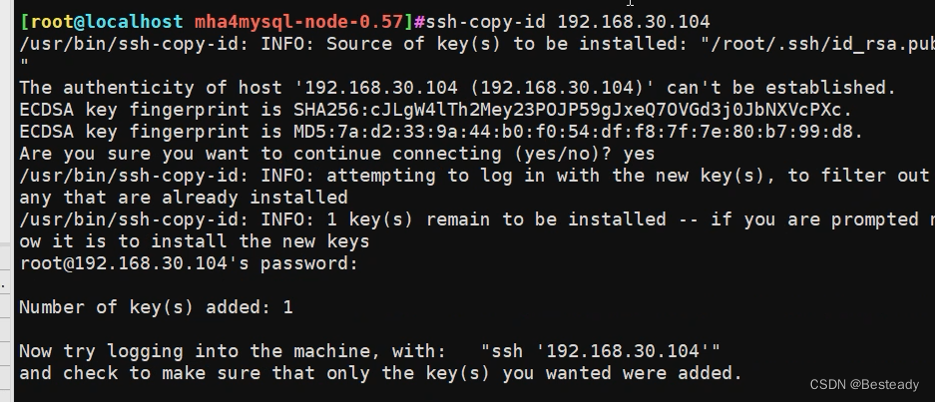Click the "and check to make sure" line
935x402 pixels.
point(380,373)
